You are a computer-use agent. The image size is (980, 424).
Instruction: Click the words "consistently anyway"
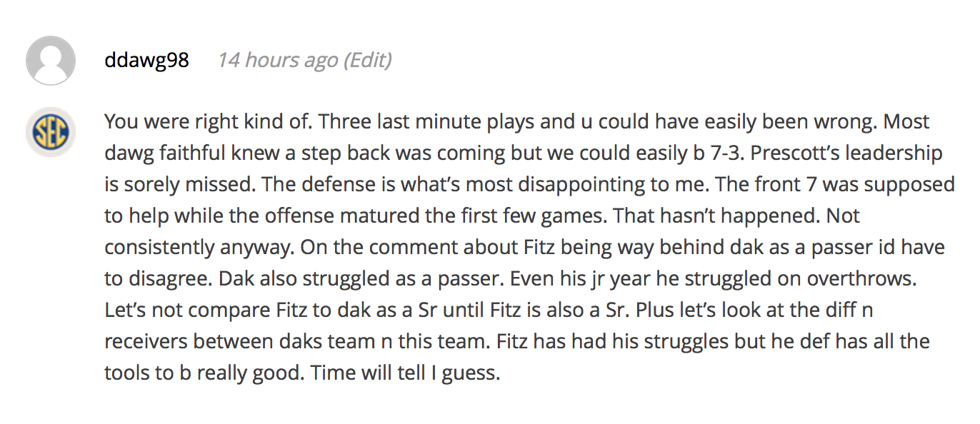(x=199, y=247)
